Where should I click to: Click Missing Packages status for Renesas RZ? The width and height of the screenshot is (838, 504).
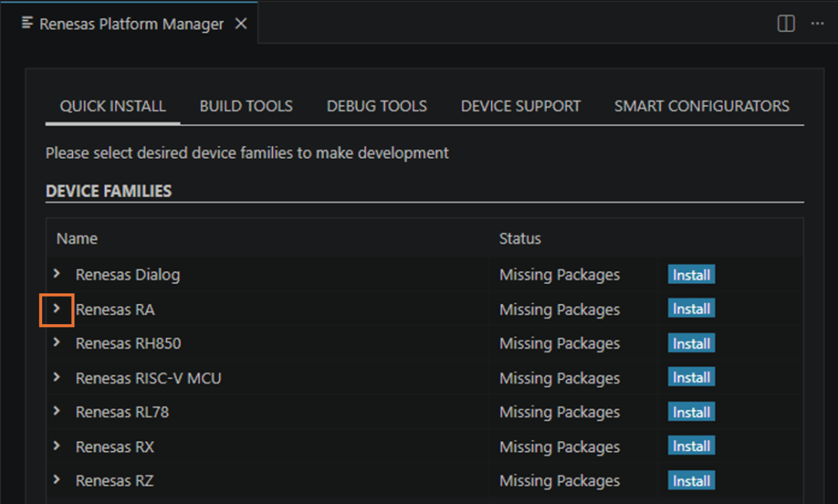tap(559, 481)
